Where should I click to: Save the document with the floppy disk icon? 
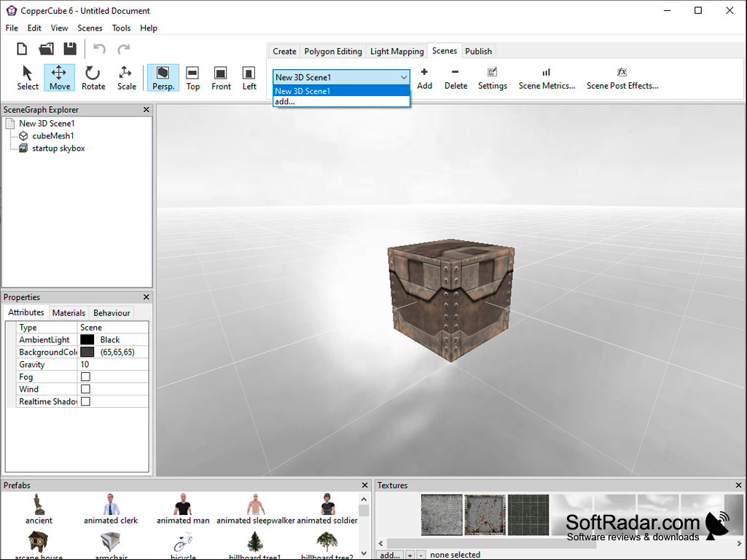70,49
